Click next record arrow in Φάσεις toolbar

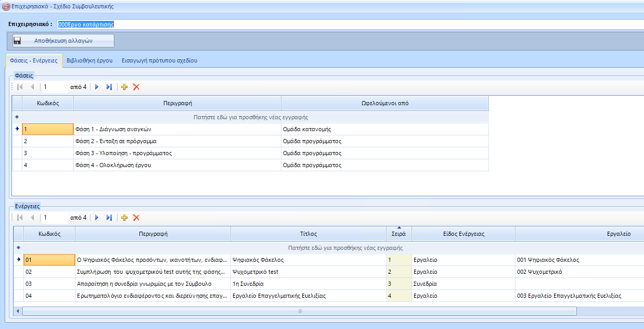96,87
